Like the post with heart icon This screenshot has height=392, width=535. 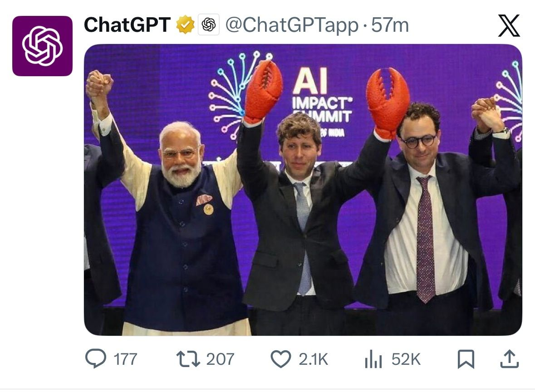(x=280, y=359)
